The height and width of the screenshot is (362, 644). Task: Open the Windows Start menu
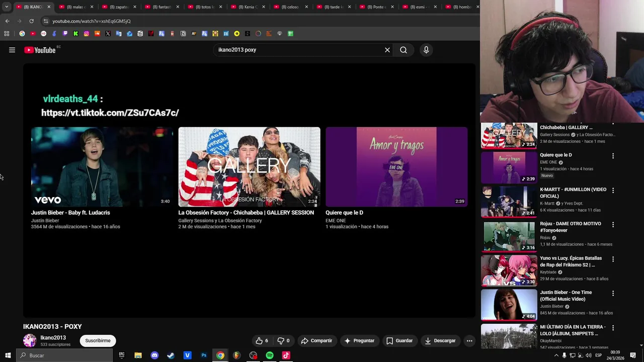click(8, 355)
